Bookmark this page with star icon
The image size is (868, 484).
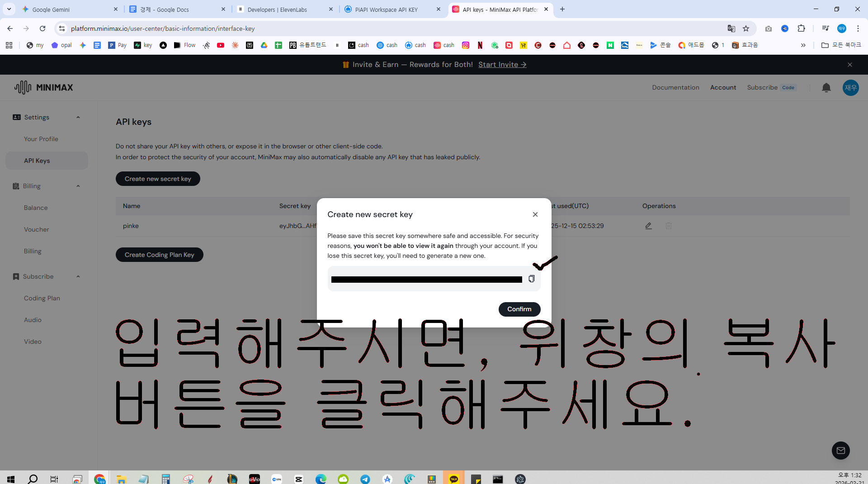[746, 28]
